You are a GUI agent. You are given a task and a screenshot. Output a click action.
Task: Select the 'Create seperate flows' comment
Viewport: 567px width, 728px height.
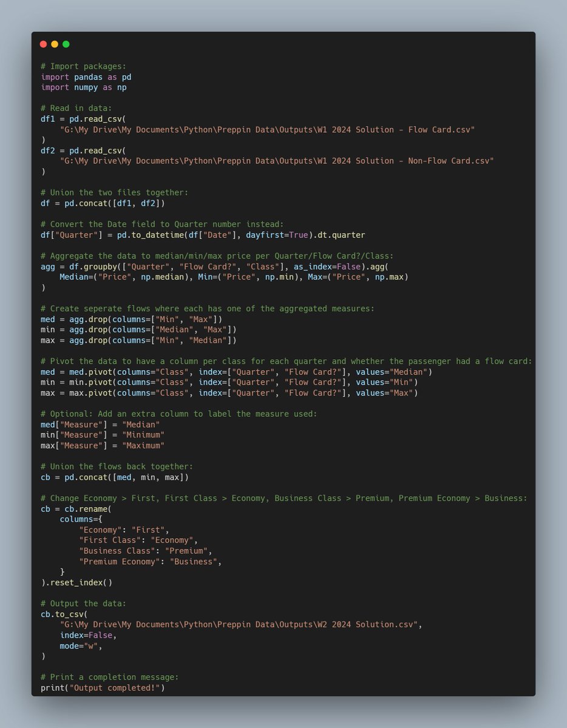[x=208, y=308]
